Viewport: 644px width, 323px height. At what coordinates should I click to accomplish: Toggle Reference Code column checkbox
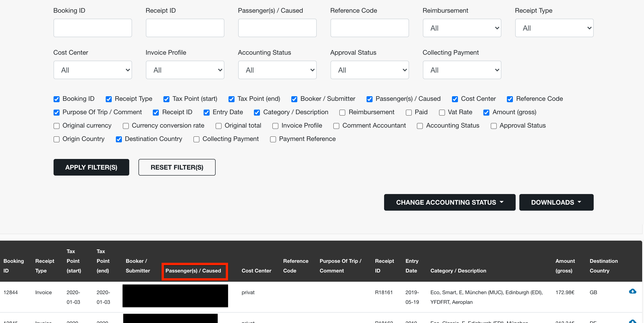[510, 99]
